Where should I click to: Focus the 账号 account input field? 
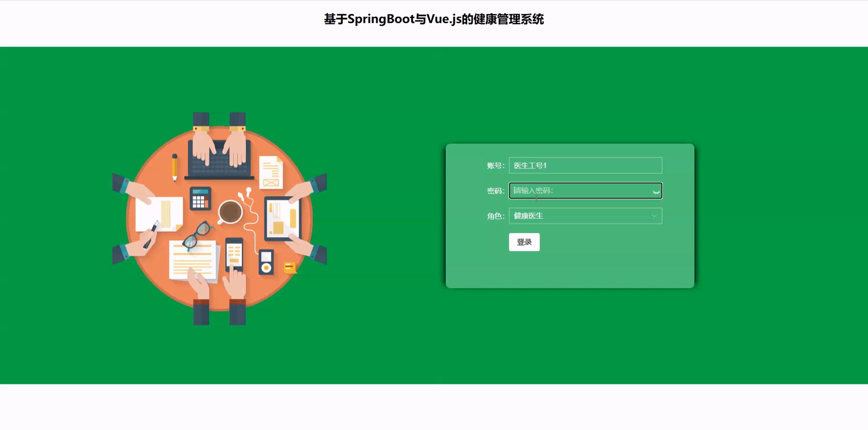pos(585,165)
